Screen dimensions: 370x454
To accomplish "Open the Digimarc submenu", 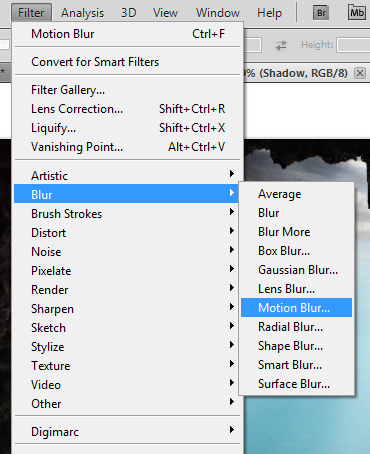I will [126, 431].
